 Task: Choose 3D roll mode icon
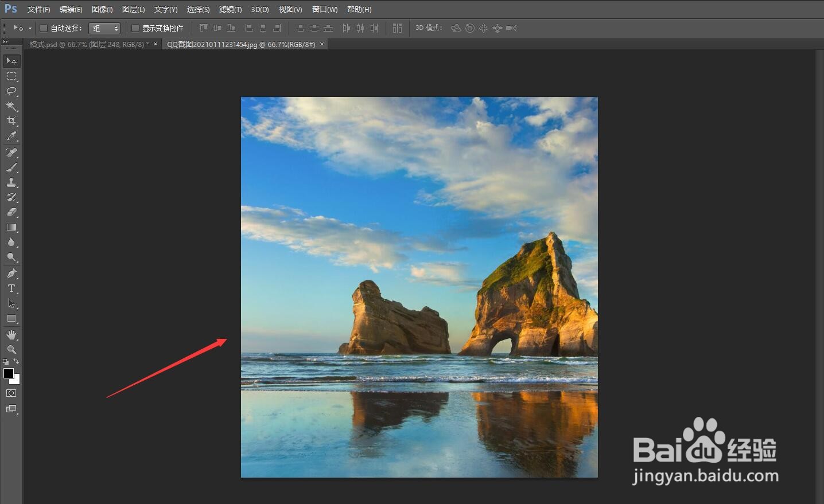click(470, 28)
